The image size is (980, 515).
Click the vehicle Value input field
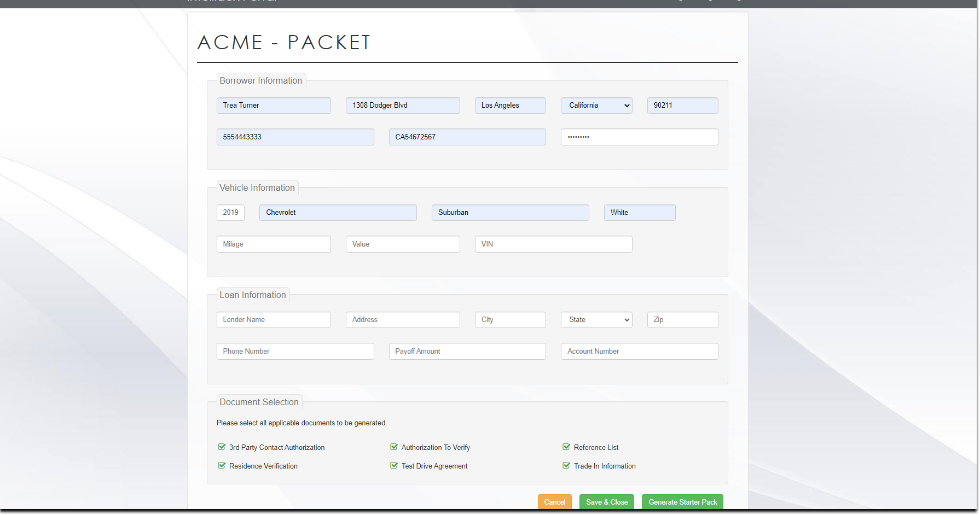pos(403,244)
